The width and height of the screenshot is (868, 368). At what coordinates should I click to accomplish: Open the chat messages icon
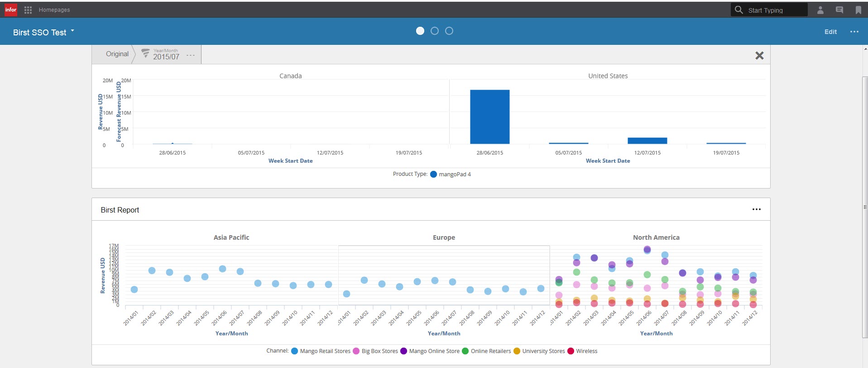(839, 10)
